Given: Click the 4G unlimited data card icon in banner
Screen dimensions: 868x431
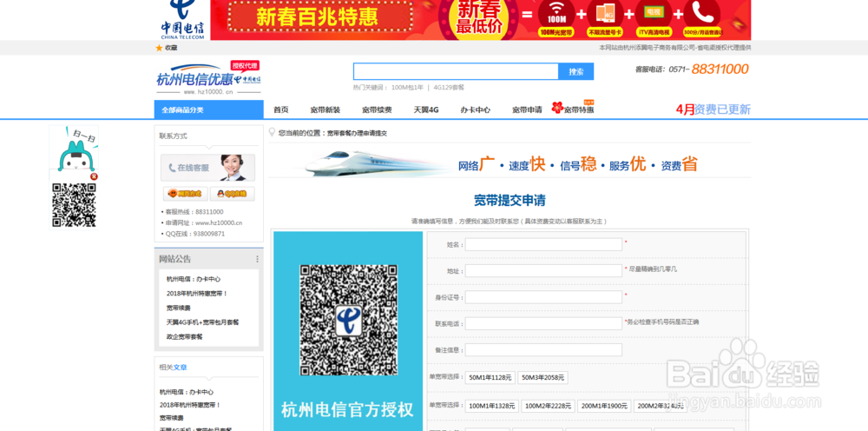Looking at the screenshot, I should pyautogui.click(x=605, y=18).
